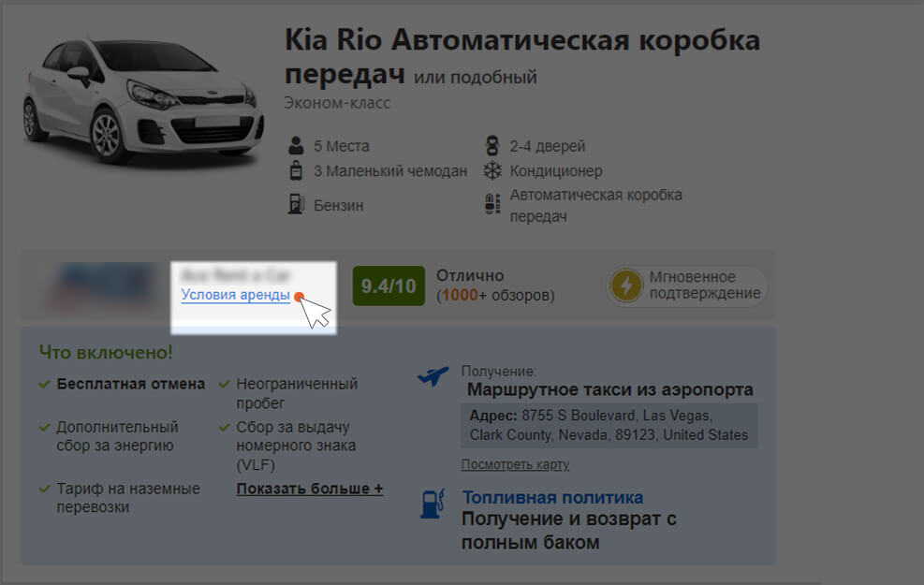Click the 5 Места text
Image resolution: width=924 pixels, height=585 pixels.
342,146
